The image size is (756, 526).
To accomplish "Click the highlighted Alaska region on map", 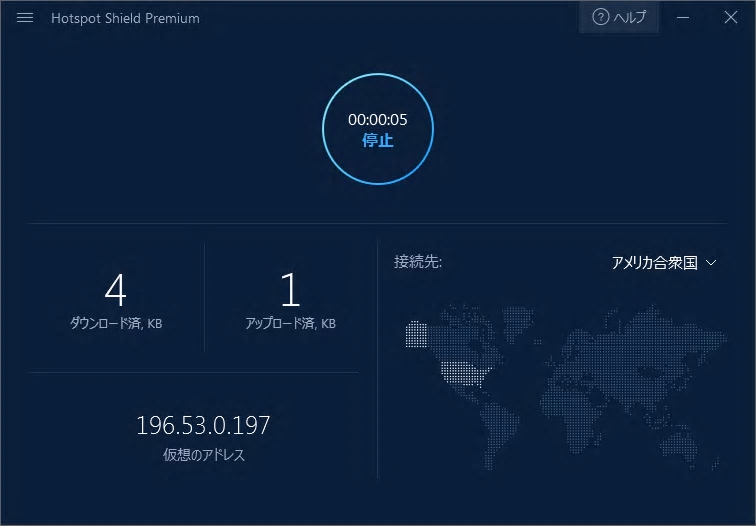I will pos(416,334).
